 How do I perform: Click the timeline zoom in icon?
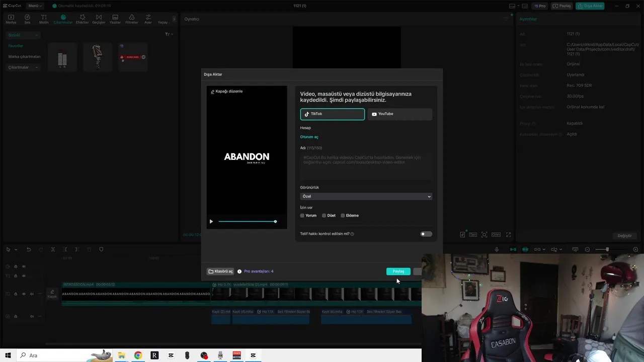[x=635, y=249]
